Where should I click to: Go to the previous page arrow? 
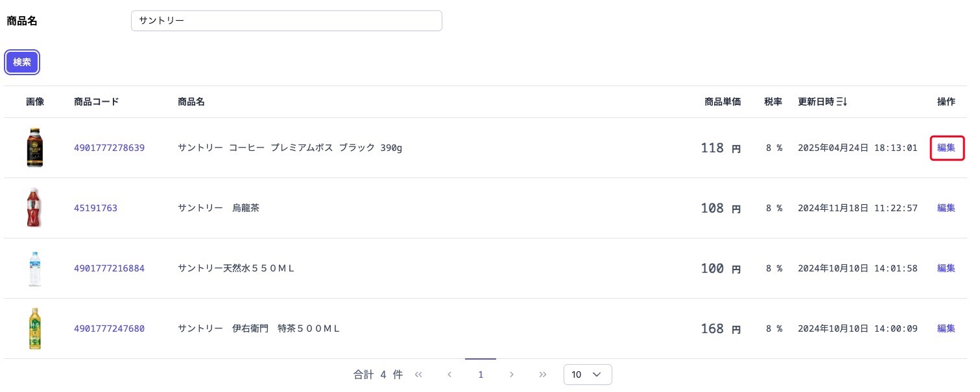449,375
